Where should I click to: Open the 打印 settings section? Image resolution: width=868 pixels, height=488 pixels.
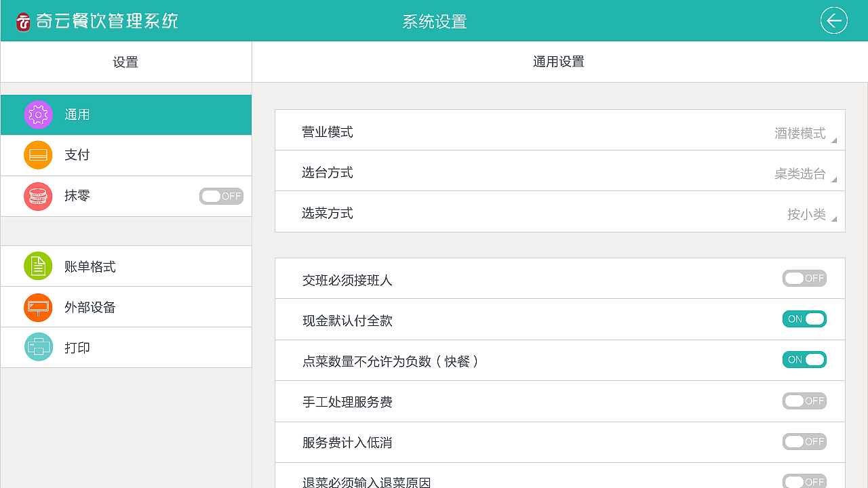pyautogui.click(x=77, y=348)
